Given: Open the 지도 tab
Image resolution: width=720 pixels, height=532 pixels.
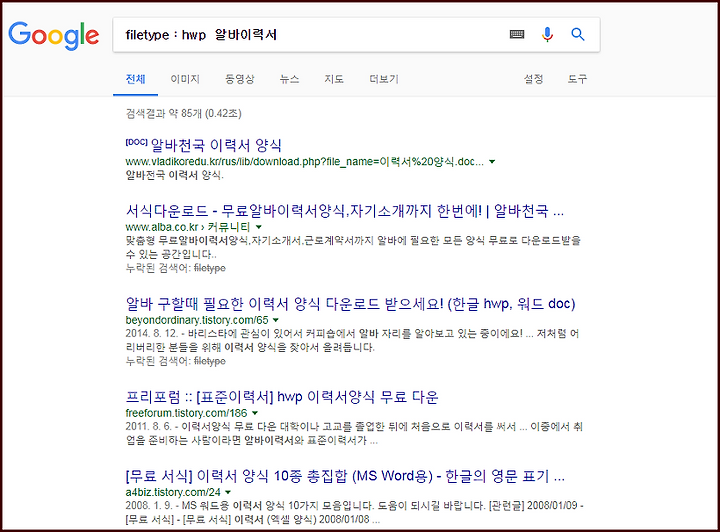Looking at the screenshot, I should 334,79.
